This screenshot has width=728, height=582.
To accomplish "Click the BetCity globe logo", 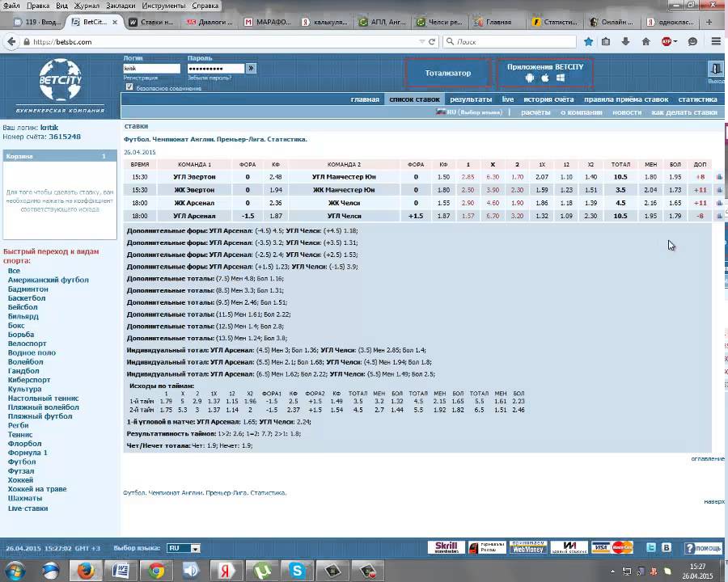I will point(61,79).
